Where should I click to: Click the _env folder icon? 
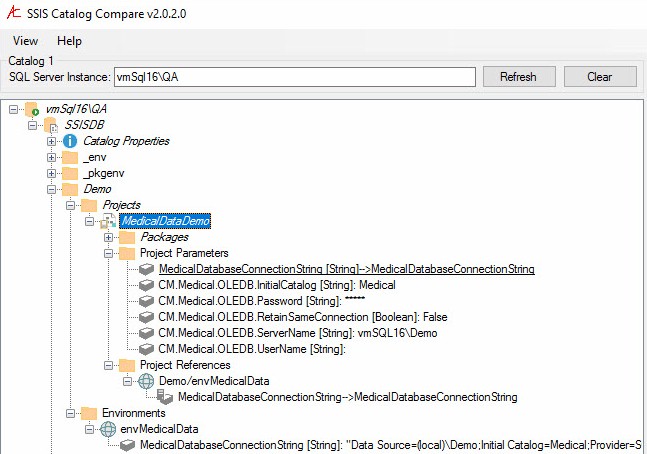(x=70, y=157)
